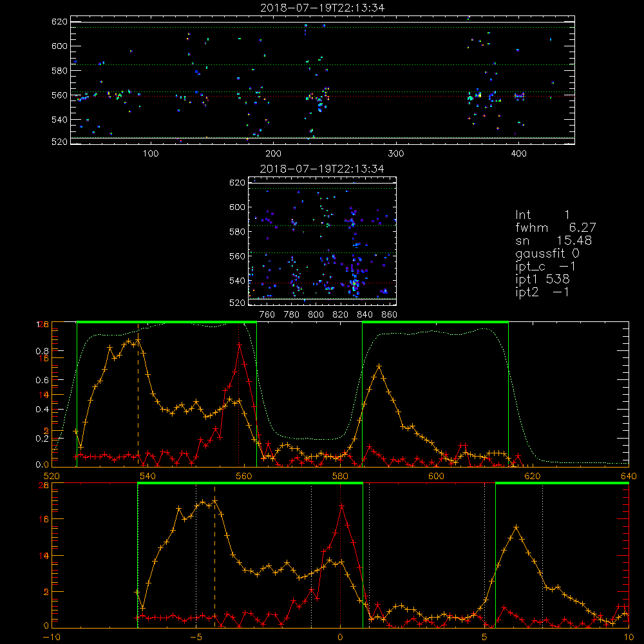Image resolution: width=644 pixels, height=644 pixels.
Task: Click x-axis label 400 in top plot
Action: click(x=518, y=154)
